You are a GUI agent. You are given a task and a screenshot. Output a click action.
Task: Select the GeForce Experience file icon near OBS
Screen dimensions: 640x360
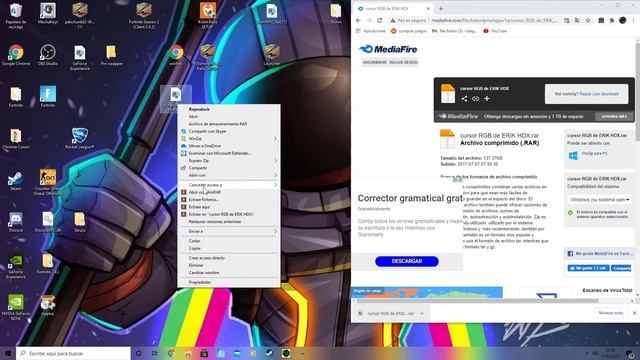point(80,58)
